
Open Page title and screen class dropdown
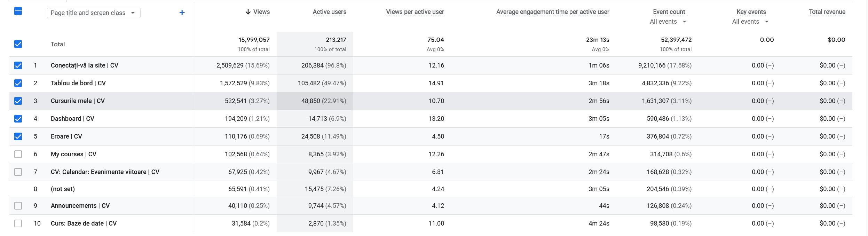[x=93, y=13]
